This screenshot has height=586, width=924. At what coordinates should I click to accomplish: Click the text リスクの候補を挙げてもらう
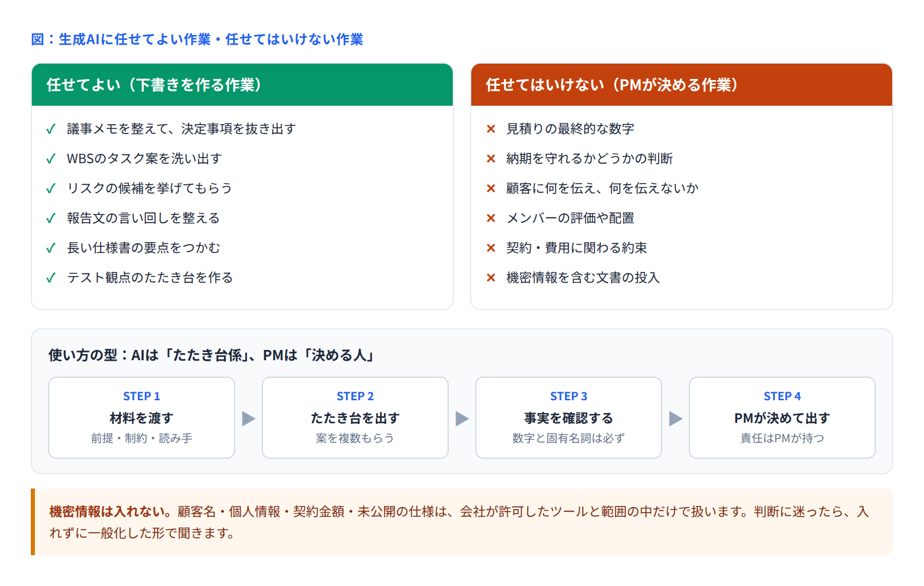tap(149, 188)
